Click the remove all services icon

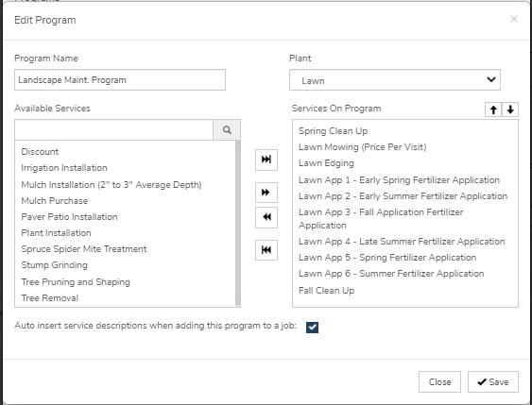coord(266,250)
